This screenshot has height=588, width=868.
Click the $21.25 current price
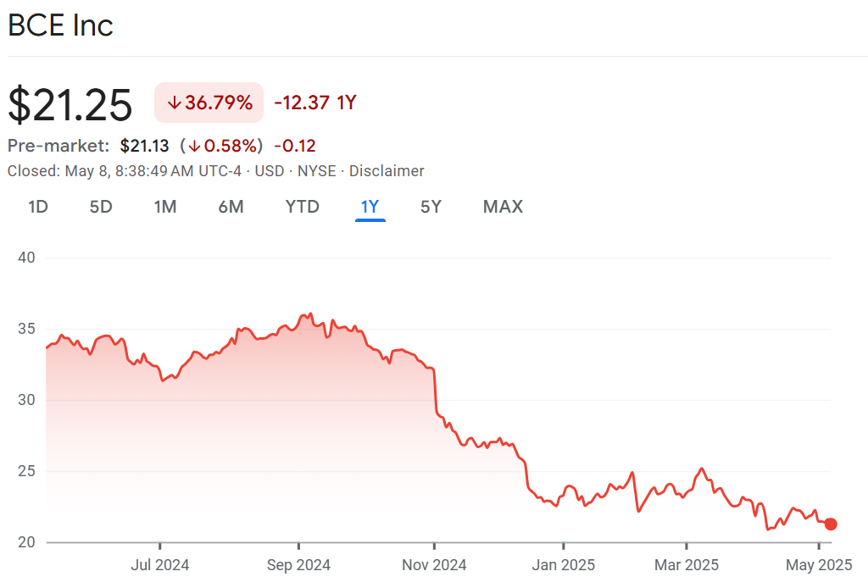click(70, 105)
